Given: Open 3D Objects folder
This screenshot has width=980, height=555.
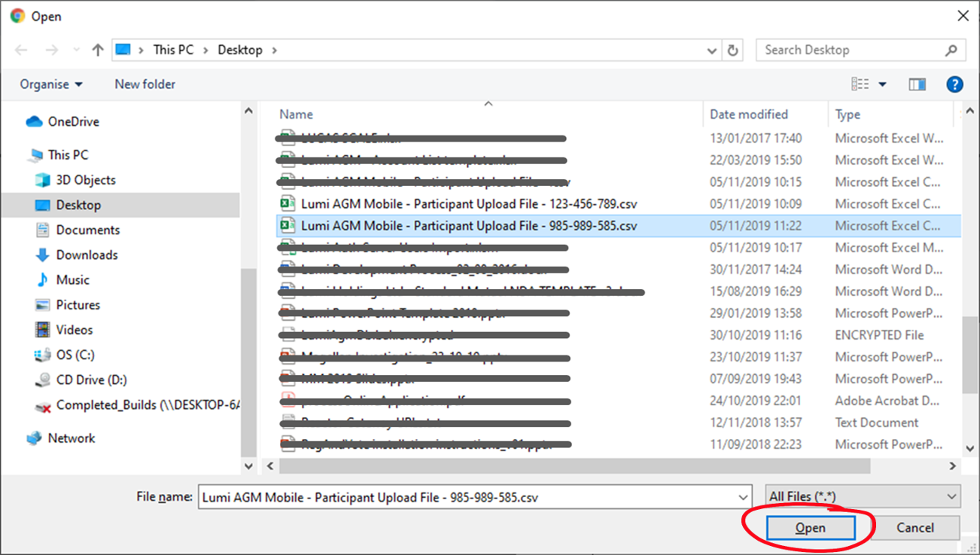Looking at the screenshot, I should (x=85, y=180).
